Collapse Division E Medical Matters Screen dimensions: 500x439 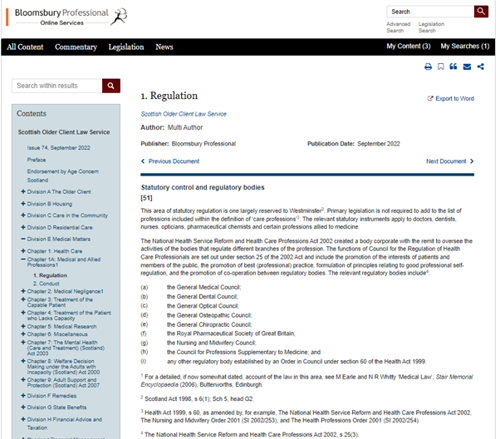[23, 239]
